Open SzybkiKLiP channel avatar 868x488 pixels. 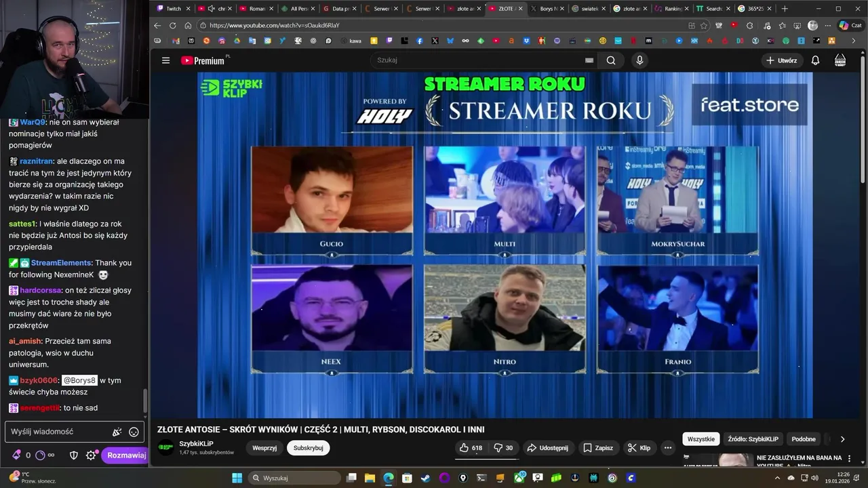pyautogui.click(x=165, y=447)
